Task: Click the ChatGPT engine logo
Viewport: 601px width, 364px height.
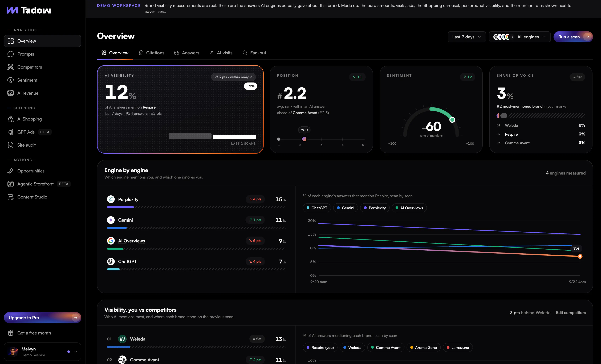Action: pos(111,261)
